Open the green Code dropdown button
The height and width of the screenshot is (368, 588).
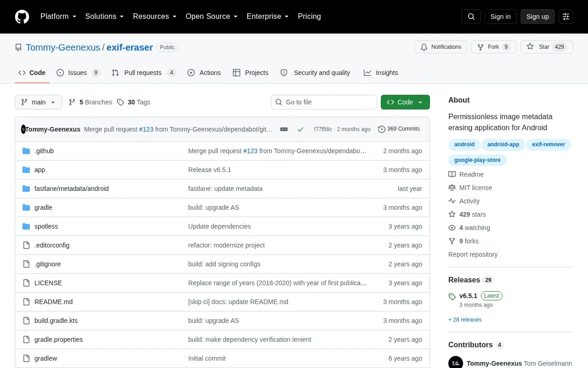point(405,102)
